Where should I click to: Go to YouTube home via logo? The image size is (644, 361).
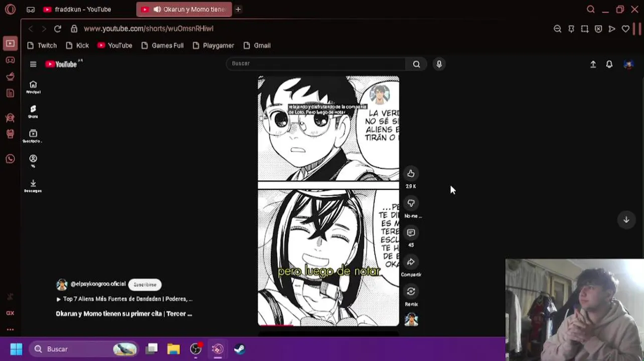pos(61,64)
